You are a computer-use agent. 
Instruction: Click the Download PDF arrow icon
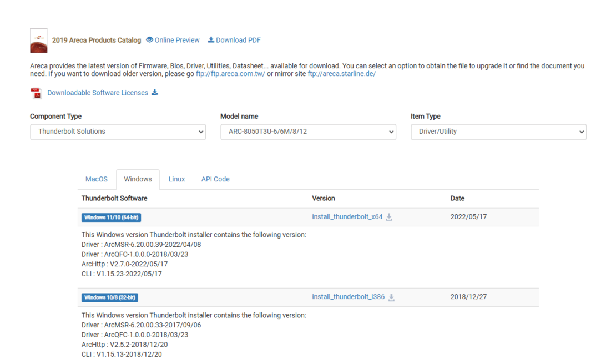coord(211,40)
